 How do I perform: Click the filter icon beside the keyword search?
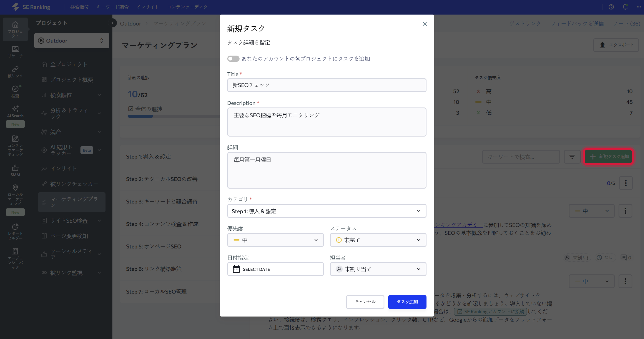(572, 157)
